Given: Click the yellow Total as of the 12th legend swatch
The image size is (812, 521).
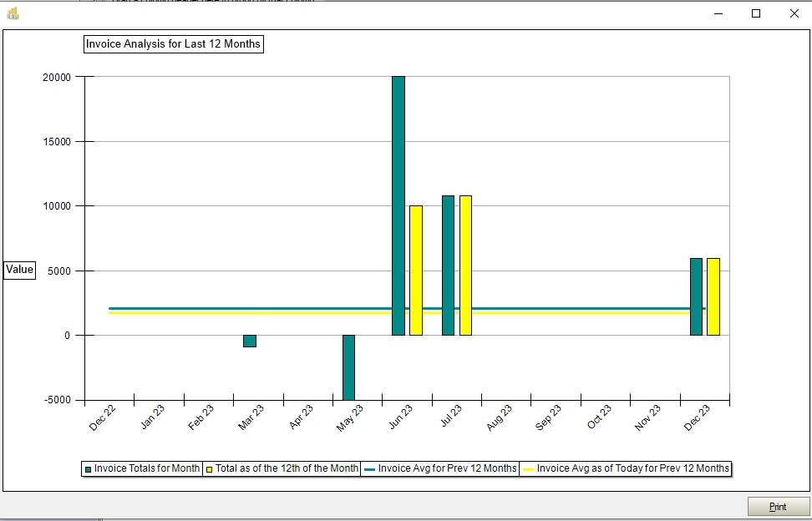Looking at the screenshot, I should [210, 469].
